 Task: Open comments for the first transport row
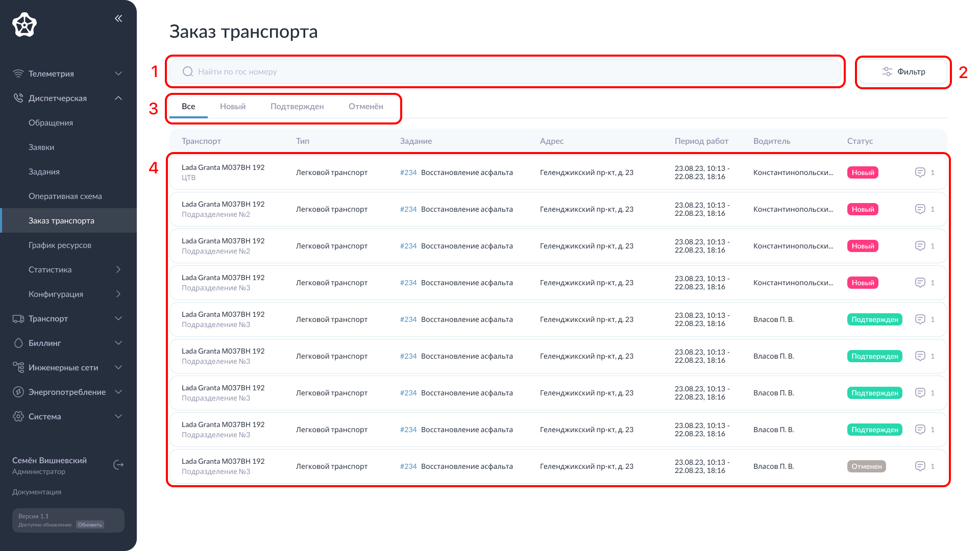point(921,172)
